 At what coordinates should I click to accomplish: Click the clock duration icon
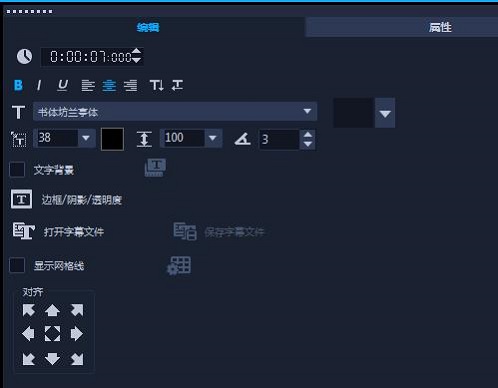(24, 56)
